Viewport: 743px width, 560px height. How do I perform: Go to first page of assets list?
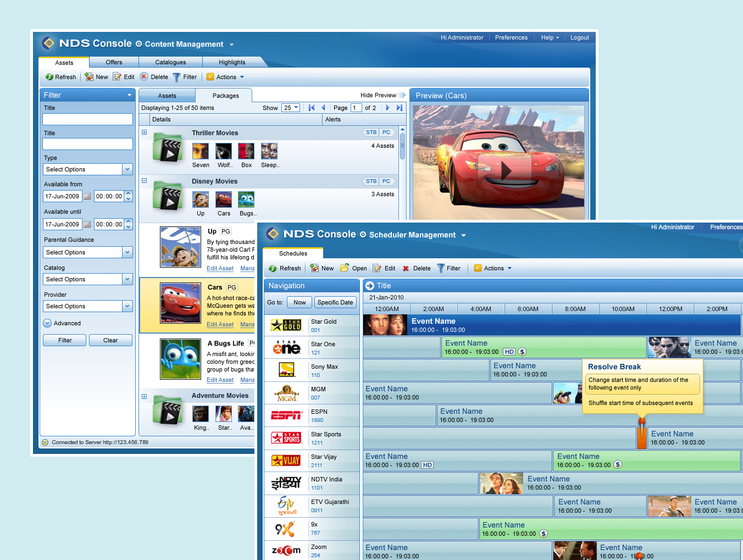(x=312, y=108)
